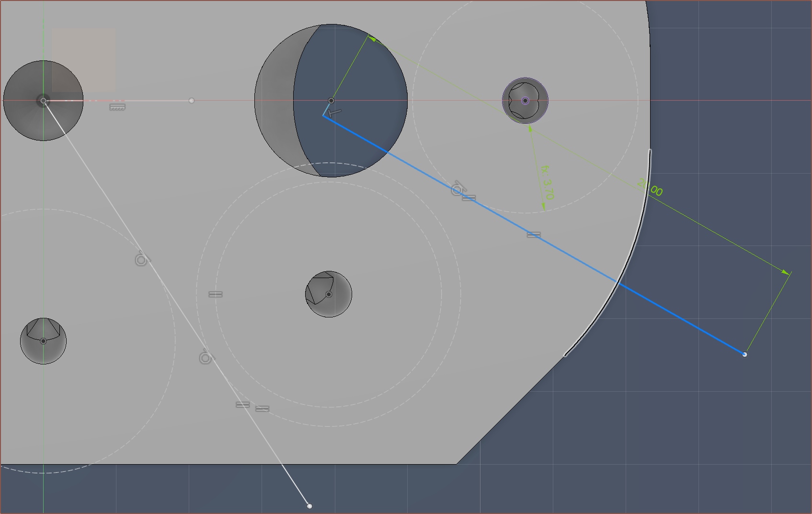
Task: Click the horizontal constraint icon near top-left hole
Action: click(x=117, y=107)
